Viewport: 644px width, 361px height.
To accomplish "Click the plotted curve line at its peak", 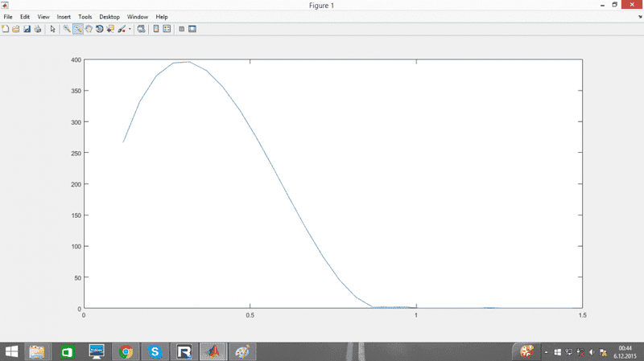I will (188, 62).
